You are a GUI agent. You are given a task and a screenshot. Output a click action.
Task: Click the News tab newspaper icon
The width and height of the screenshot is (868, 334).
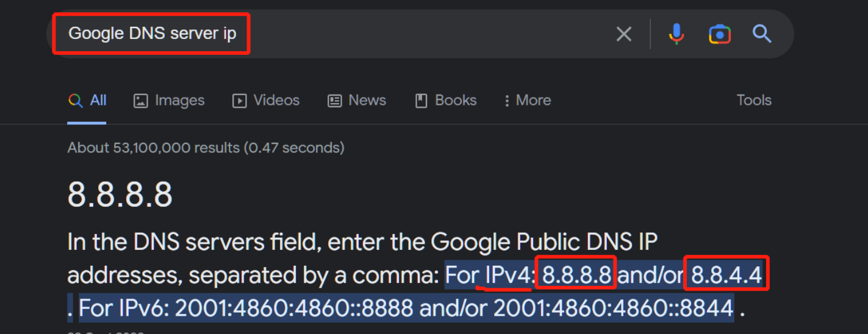pos(335,101)
